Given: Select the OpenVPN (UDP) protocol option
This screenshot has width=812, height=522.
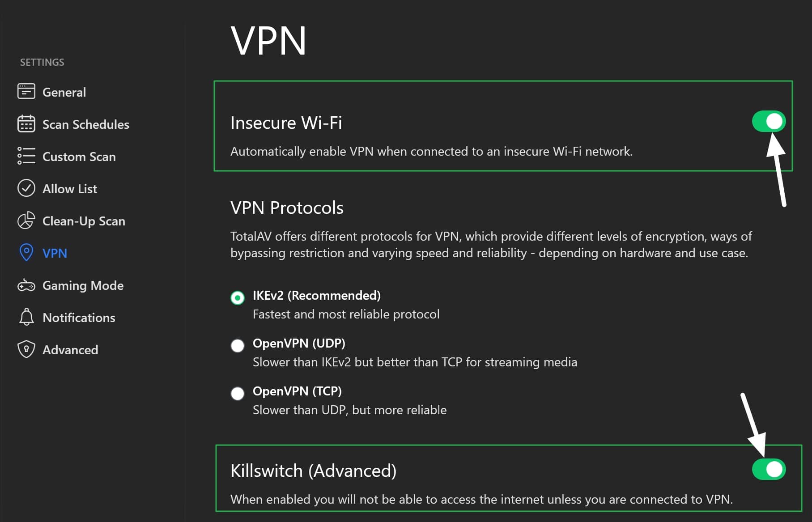Looking at the screenshot, I should pos(238,345).
